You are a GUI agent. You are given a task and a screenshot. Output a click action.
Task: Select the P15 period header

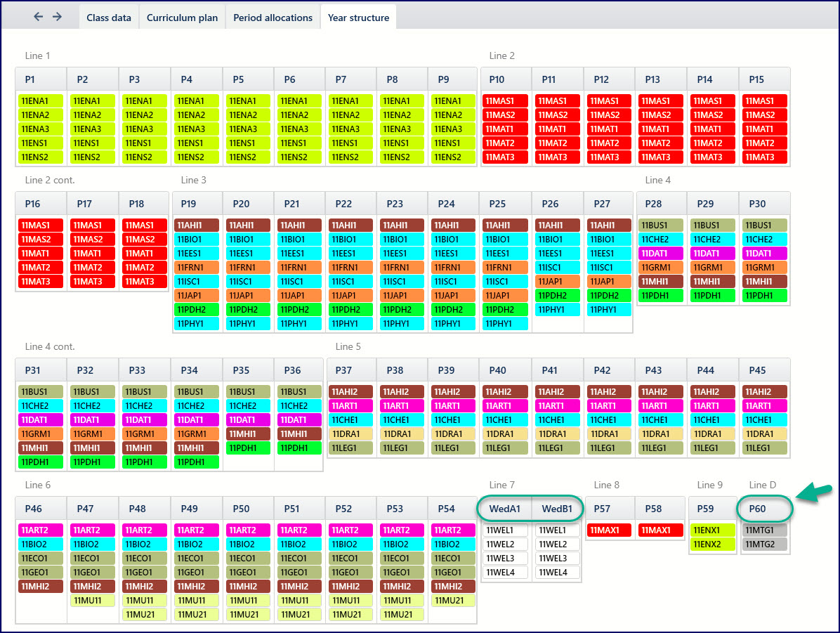[x=764, y=79]
